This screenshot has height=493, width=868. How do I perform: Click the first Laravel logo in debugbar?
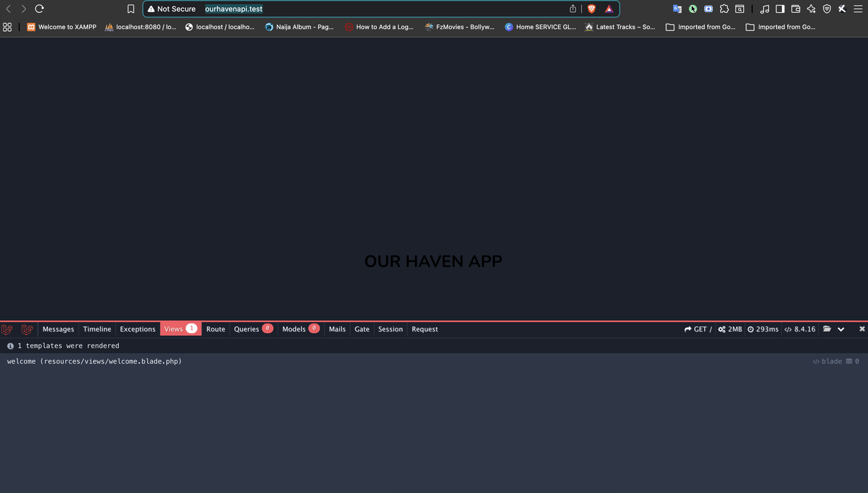pyautogui.click(x=7, y=330)
